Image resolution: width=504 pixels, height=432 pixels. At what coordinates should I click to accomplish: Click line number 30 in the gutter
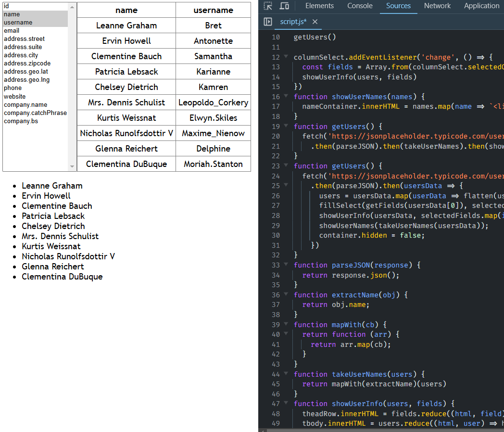pos(276,235)
